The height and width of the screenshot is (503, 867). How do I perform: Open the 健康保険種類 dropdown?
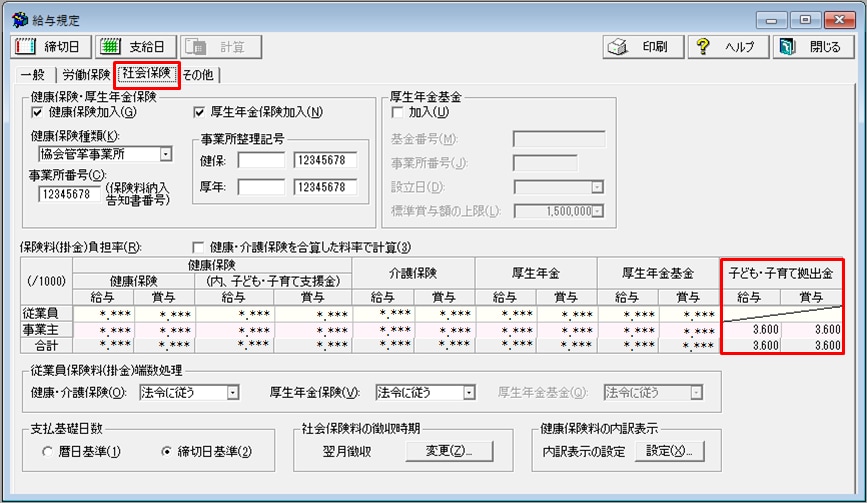(x=165, y=154)
